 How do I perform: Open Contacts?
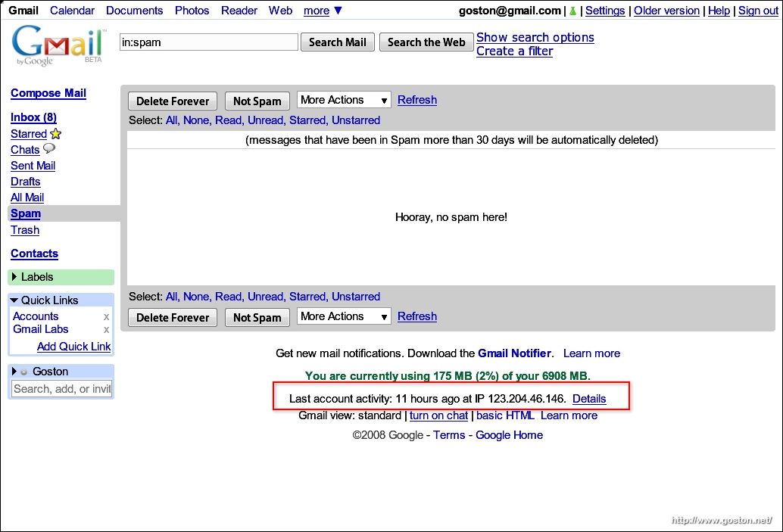(35, 254)
